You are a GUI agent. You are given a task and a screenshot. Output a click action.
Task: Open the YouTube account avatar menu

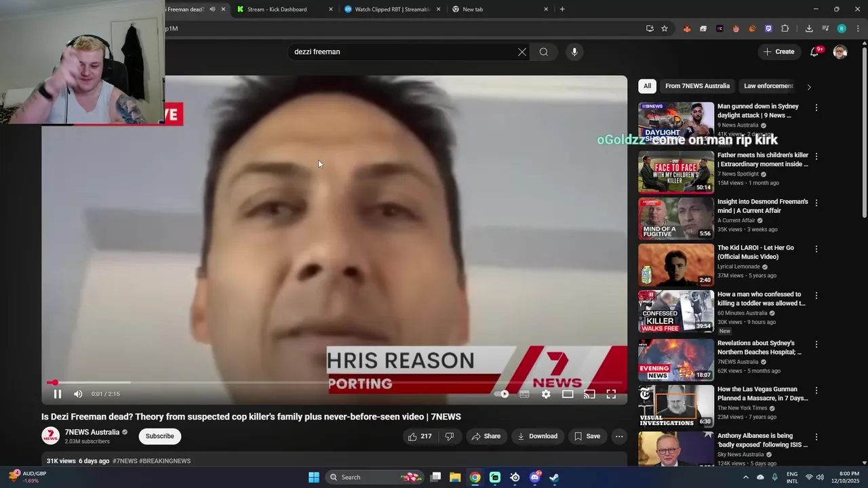click(x=840, y=52)
